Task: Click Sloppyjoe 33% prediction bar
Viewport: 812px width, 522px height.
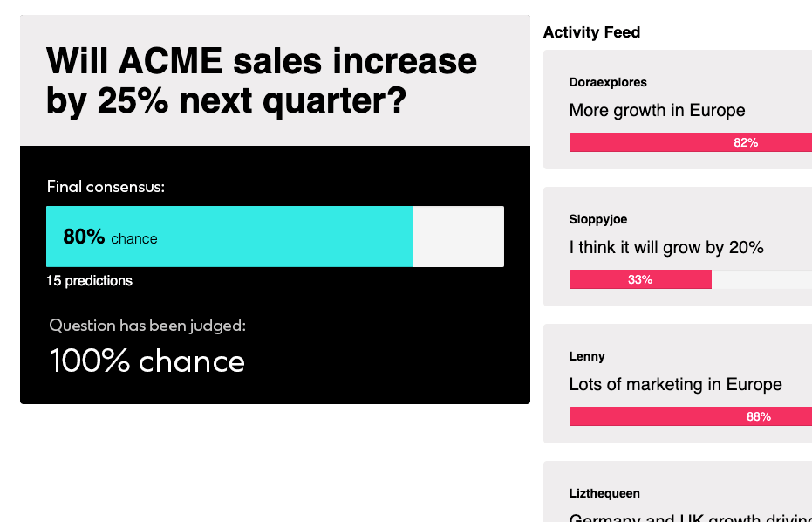Action: (x=640, y=279)
